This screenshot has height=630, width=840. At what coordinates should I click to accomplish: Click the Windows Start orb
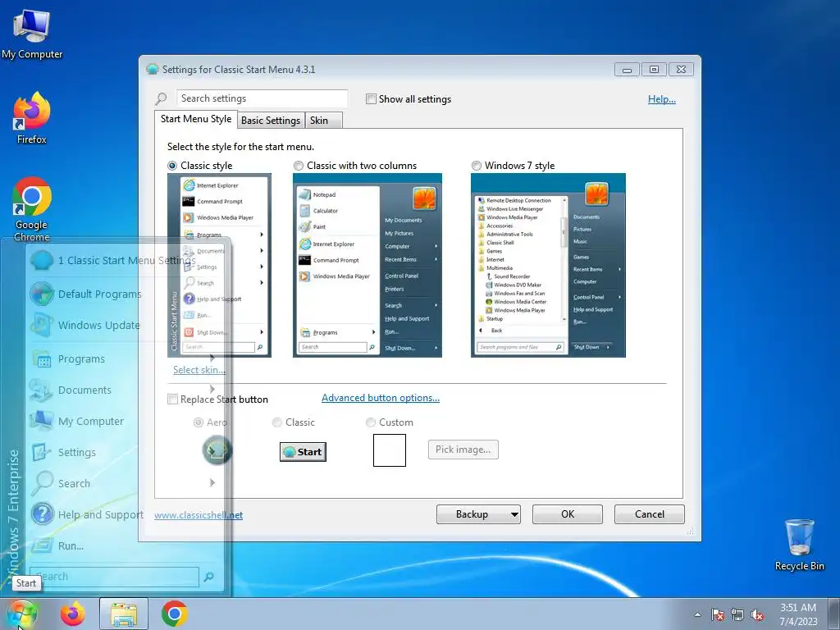21,614
